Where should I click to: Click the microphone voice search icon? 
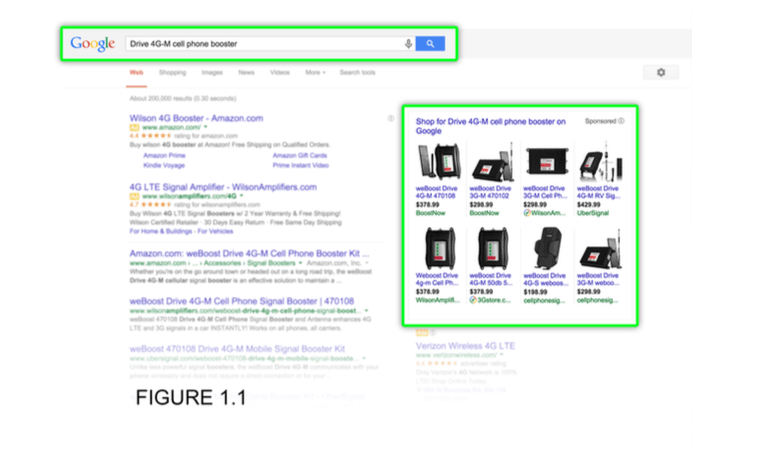coord(408,44)
